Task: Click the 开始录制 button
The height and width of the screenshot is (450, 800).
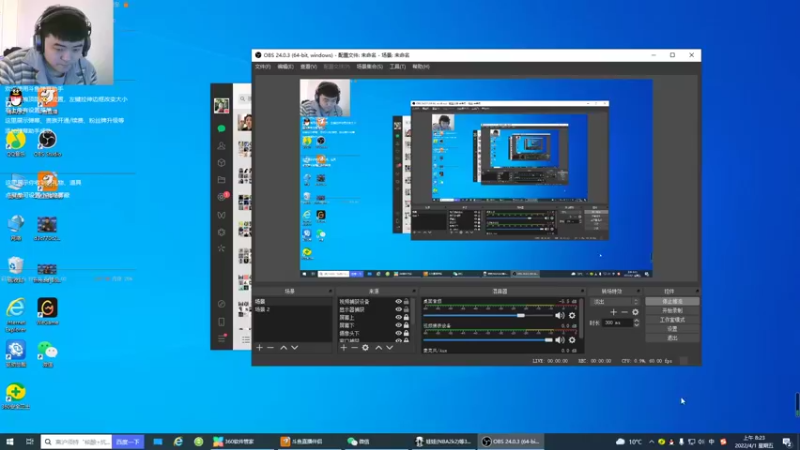Action: (672, 311)
